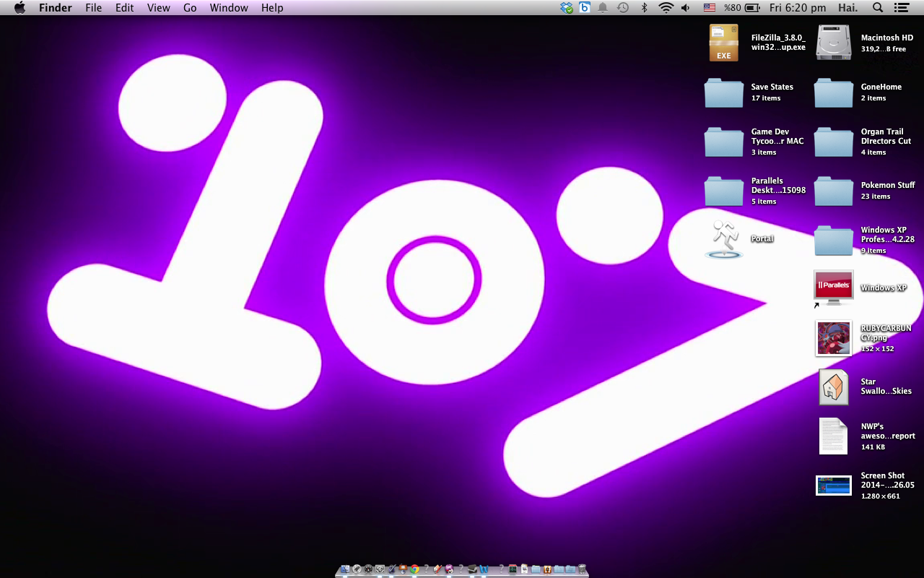Open the Notification Center list icon
924x578 pixels.
pos(901,8)
